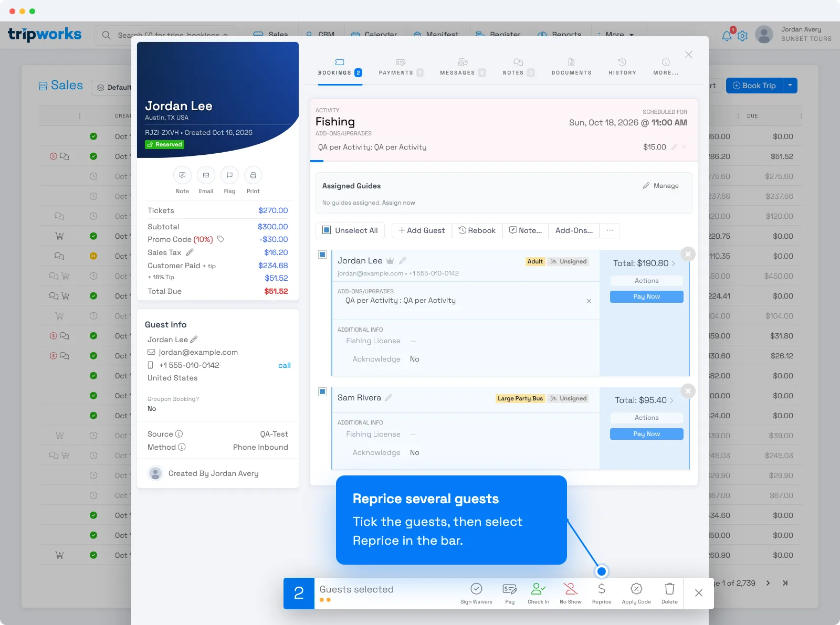The width and height of the screenshot is (840, 625).
Task: Switch to the Messages tab
Action: [x=463, y=67]
